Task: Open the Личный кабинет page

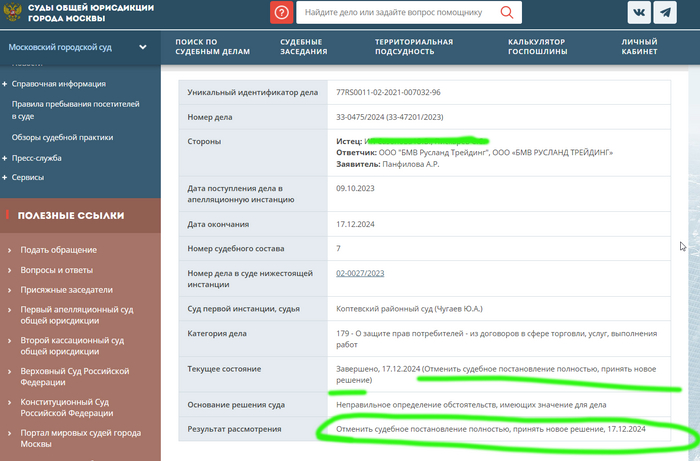Action: coord(639,47)
